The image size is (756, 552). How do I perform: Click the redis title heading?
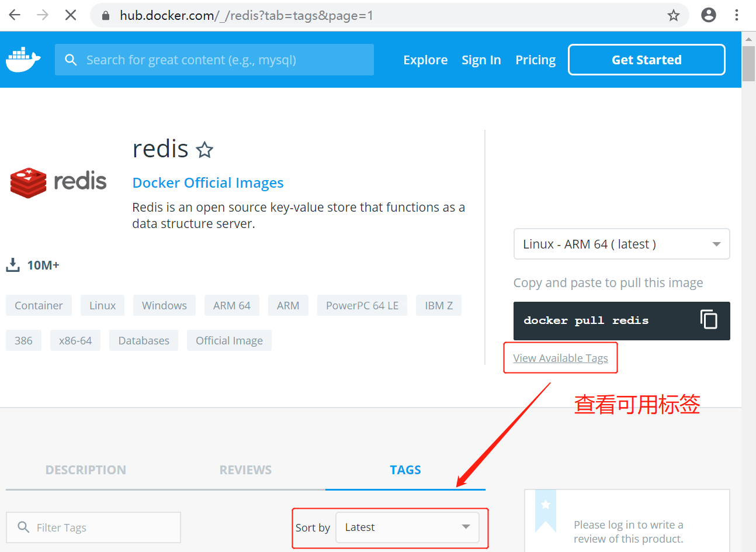point(161,149)
